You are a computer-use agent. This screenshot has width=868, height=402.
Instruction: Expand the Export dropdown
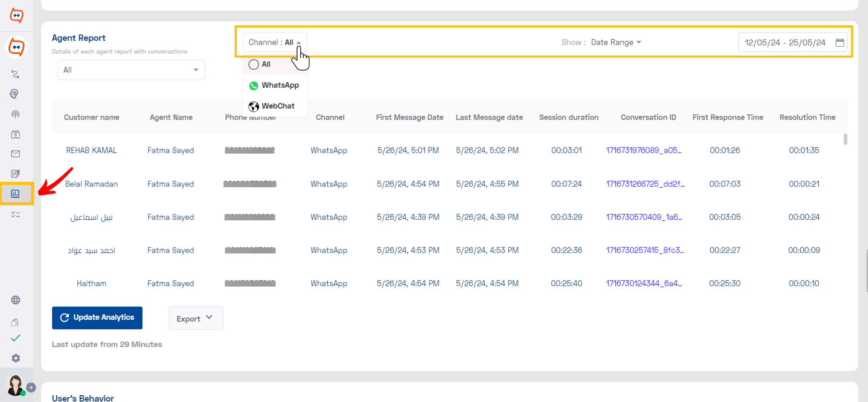pyautogui.click(x=196, y=318)
